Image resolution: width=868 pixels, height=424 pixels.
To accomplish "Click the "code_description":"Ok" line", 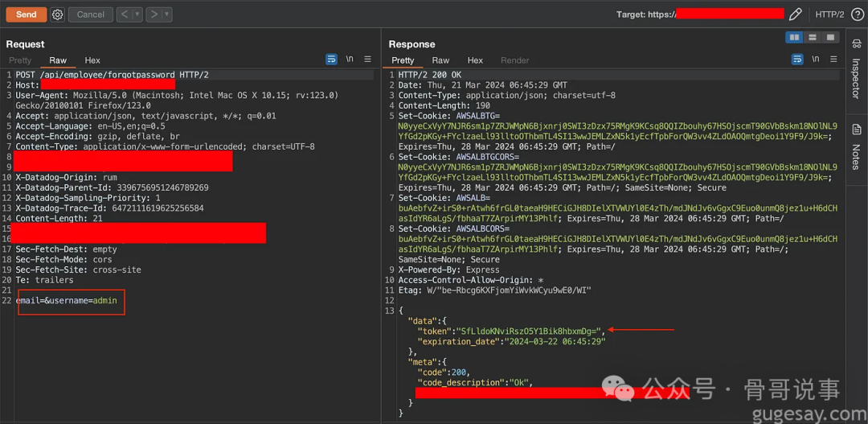I will (x=475, y=382).
